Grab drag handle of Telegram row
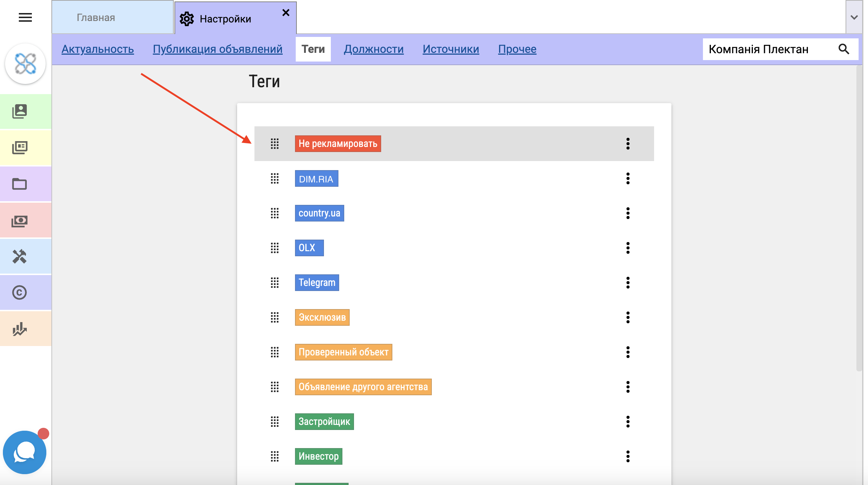This screenshot has height=485, width=868. (275, 283)
